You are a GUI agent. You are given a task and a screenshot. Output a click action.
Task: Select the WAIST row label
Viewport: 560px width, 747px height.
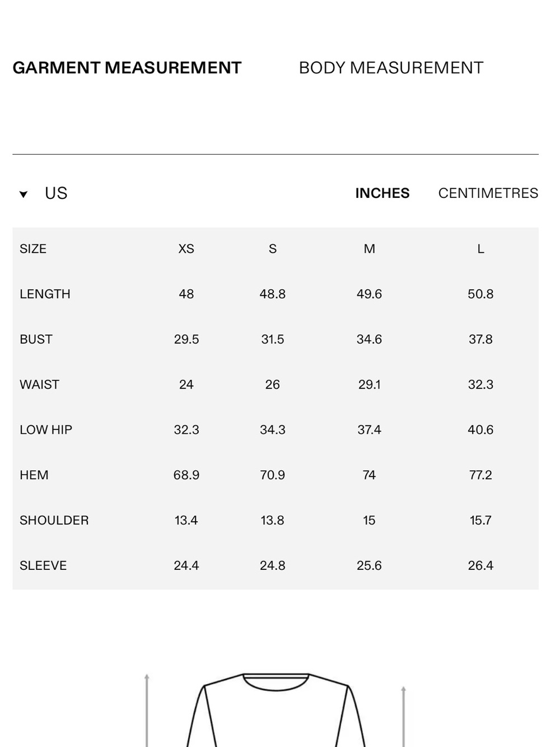tap(39, 385)
